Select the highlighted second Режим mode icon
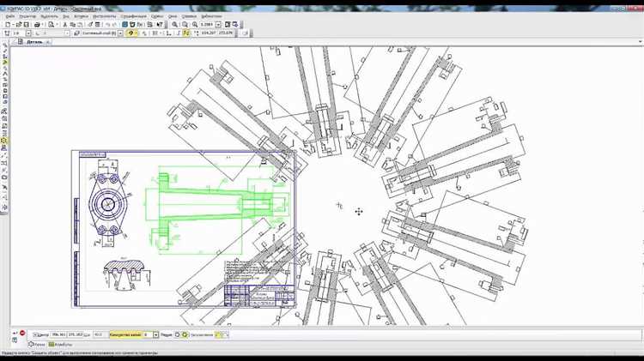This screenshot has height=361, width=644. 185,334
